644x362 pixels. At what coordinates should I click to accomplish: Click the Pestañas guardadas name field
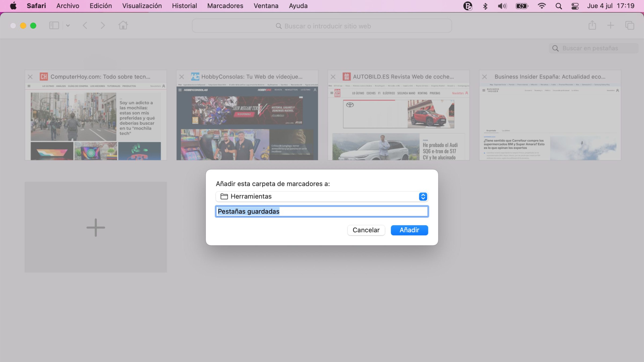pyautogui.click(x=322, y=211)
